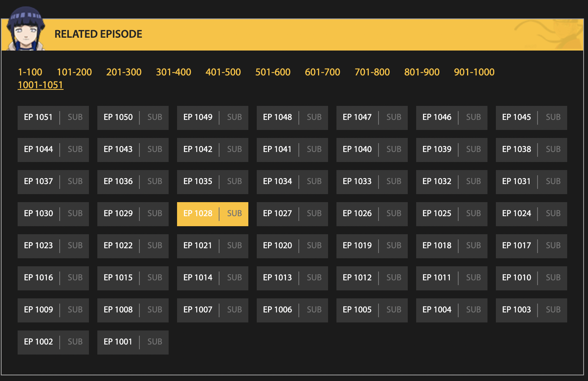588x381 pixels.
Task: Jump to the 701-800 episode range
Action: [x=372, y=72]
